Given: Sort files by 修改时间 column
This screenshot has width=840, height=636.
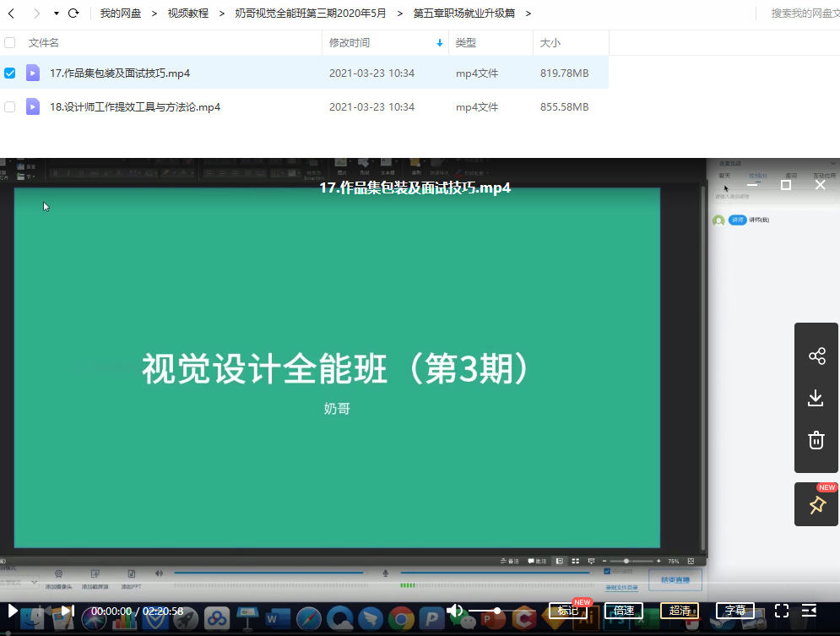Looking at the screenshot, I should (350, 42).
